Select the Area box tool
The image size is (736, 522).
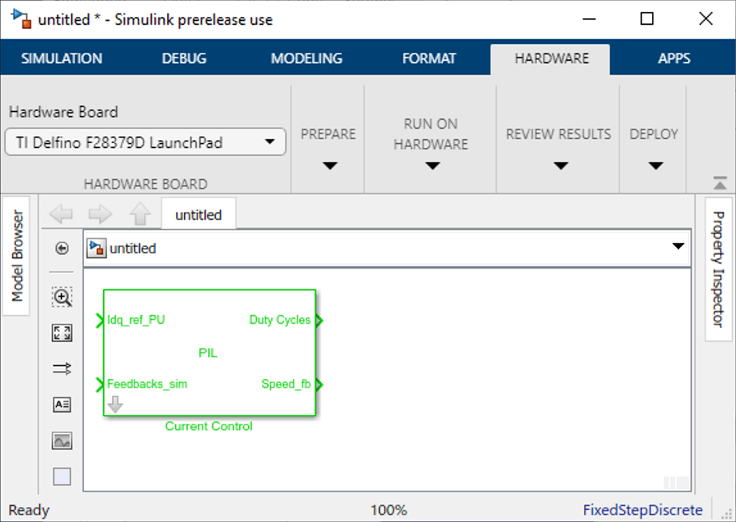(62, 477)
